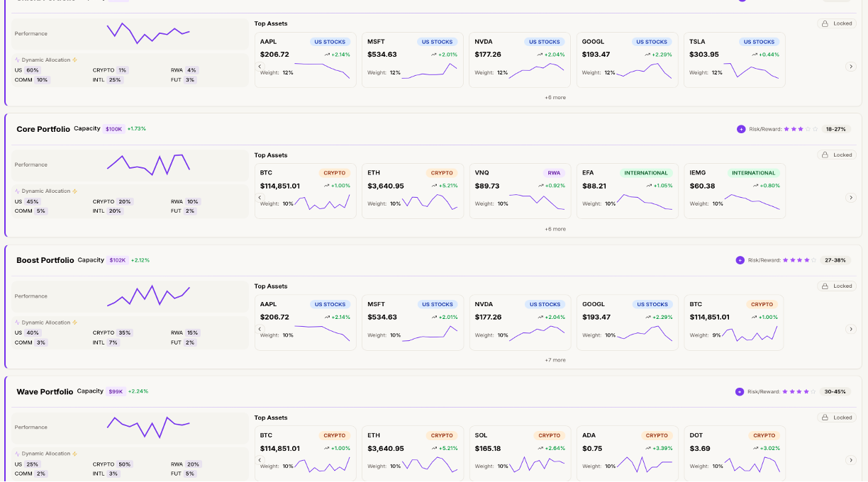Click the lightning bolt icon in Boost Portfolio allocation
Screen dimensions: 868x482
pyautogui.click(x=74, y=323)
